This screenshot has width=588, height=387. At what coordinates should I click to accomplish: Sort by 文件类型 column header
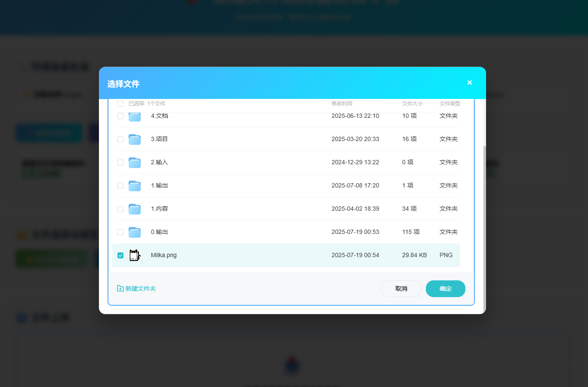click(x=450, y=104)
